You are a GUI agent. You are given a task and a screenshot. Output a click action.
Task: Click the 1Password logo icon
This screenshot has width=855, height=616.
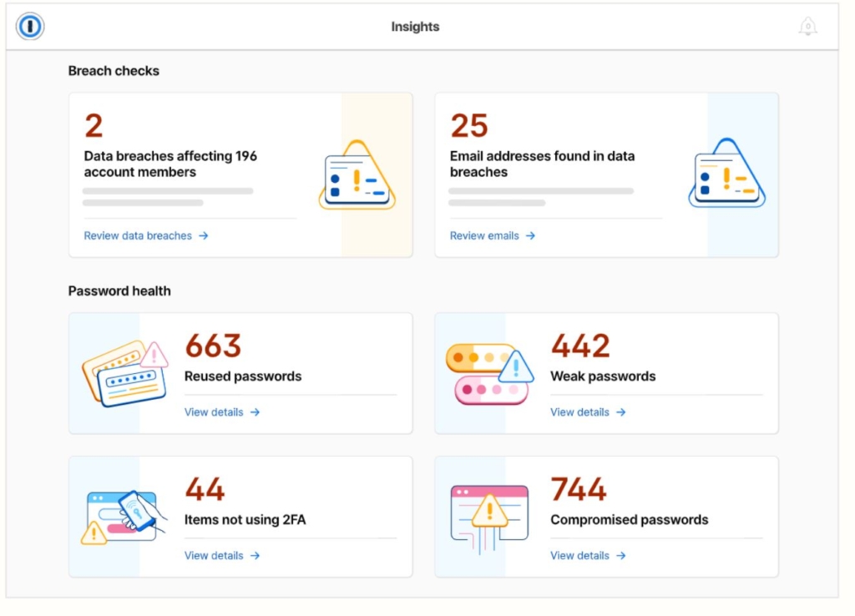point(29,26)
